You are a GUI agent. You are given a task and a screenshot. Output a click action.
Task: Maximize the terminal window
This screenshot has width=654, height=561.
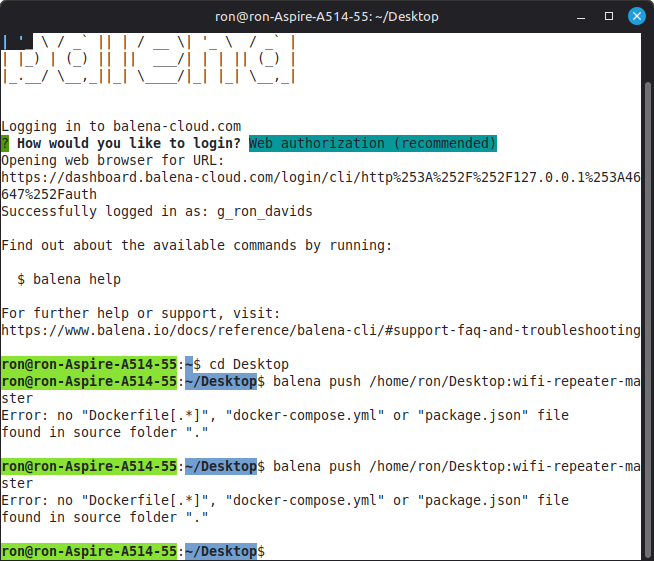(609, 16)
